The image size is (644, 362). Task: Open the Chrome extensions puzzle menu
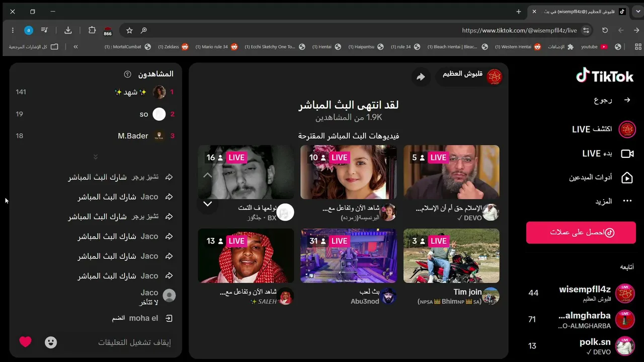point(92,30)
